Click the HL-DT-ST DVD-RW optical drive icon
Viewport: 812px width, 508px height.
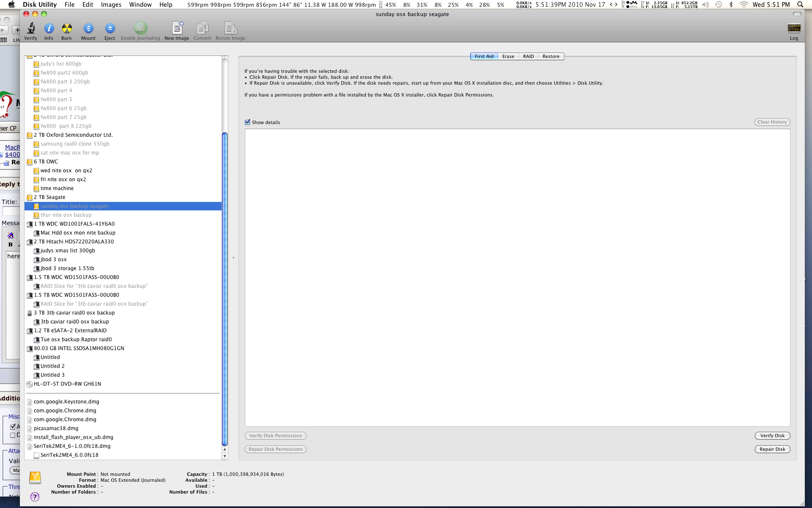30,384
